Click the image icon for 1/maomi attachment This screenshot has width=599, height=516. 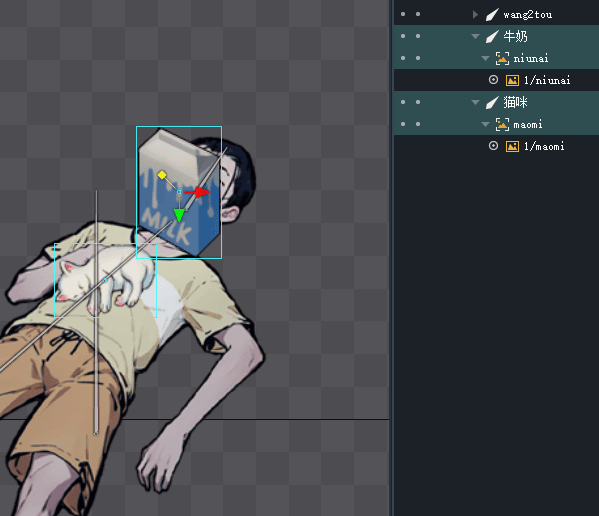(x=512, y=147)
